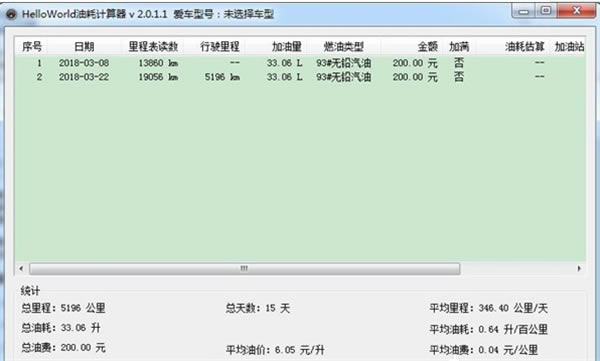
Task: Click the 金额 column header
Action: click(x=427, y=47)
